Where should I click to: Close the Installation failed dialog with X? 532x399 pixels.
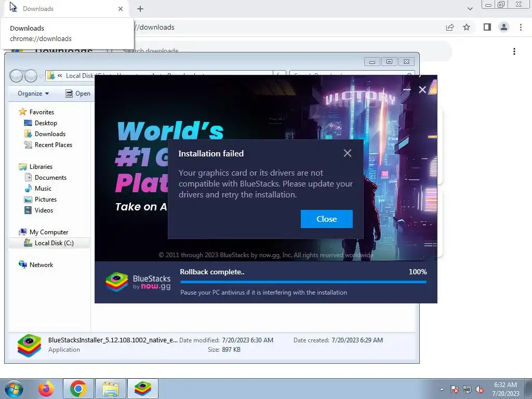click(347, 153)
